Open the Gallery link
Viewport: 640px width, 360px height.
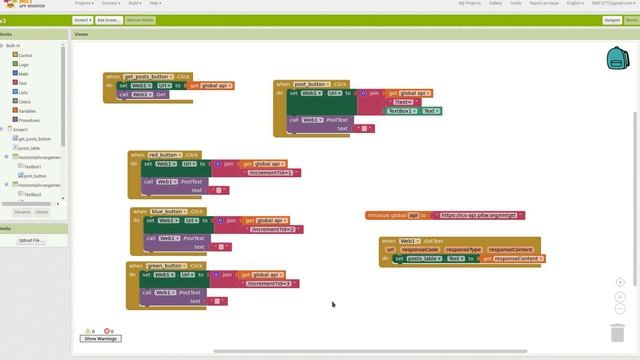pyautogui.click(x=496, y=3)
